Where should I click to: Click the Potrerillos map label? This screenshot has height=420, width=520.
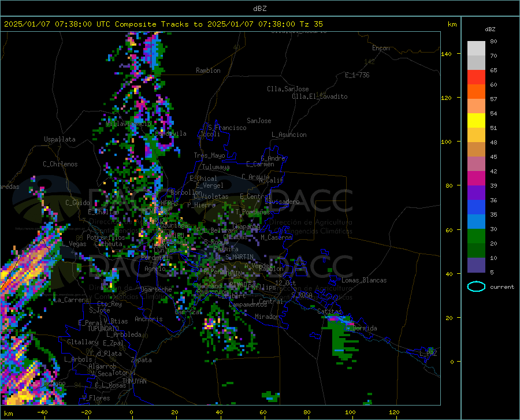(x=106, y=237)
